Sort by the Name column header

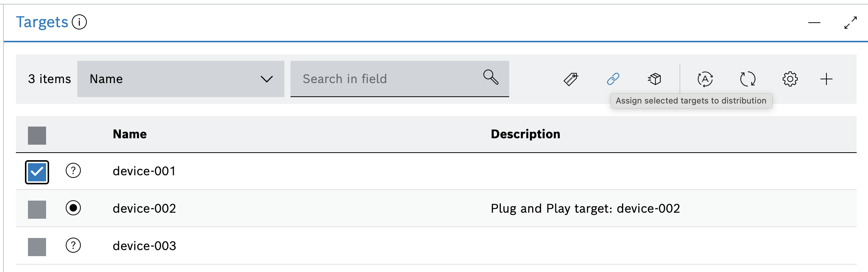130,134
